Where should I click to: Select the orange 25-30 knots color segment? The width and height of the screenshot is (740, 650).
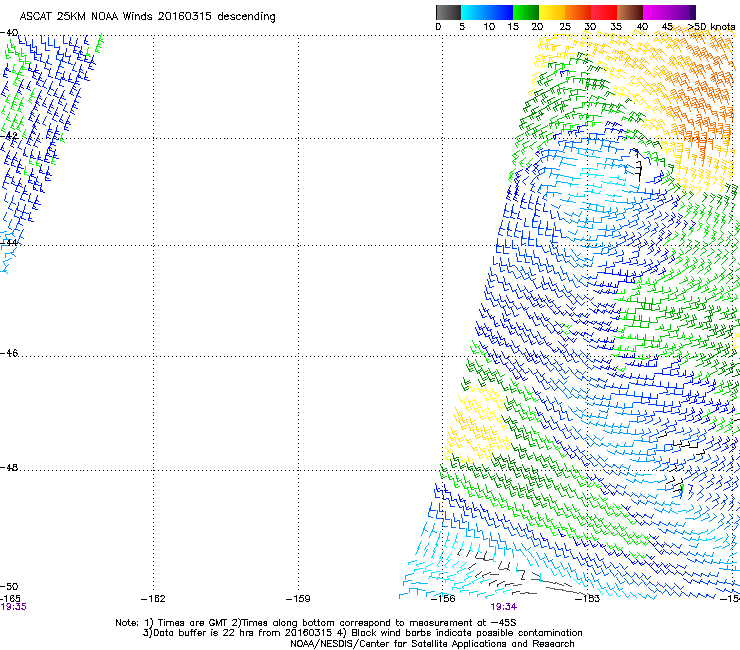point(578,12)
